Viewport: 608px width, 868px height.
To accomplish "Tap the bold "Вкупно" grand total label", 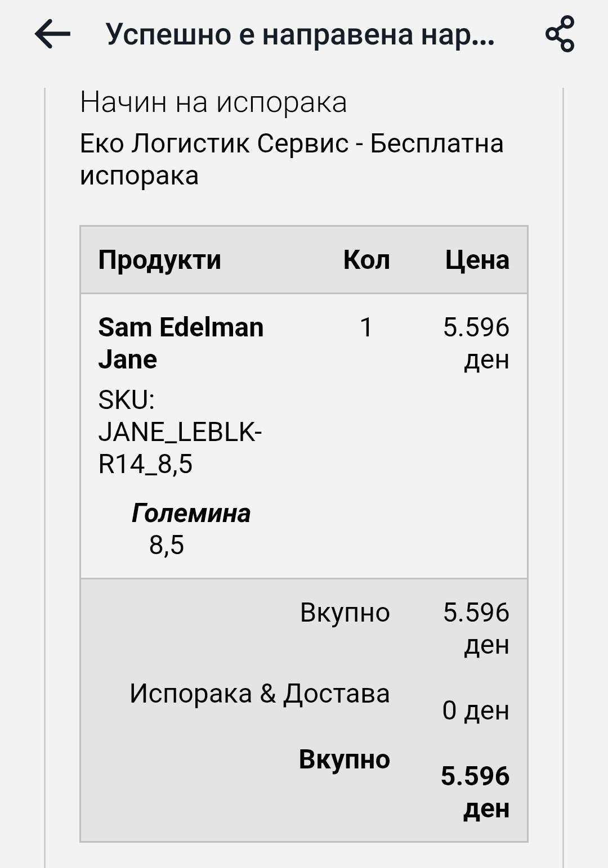I will [344, 759].
